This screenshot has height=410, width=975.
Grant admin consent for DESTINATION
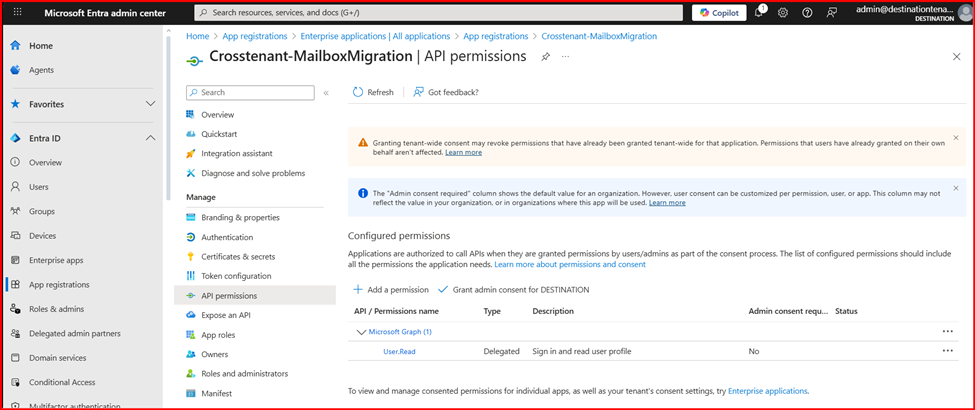(x=513, y=289)
